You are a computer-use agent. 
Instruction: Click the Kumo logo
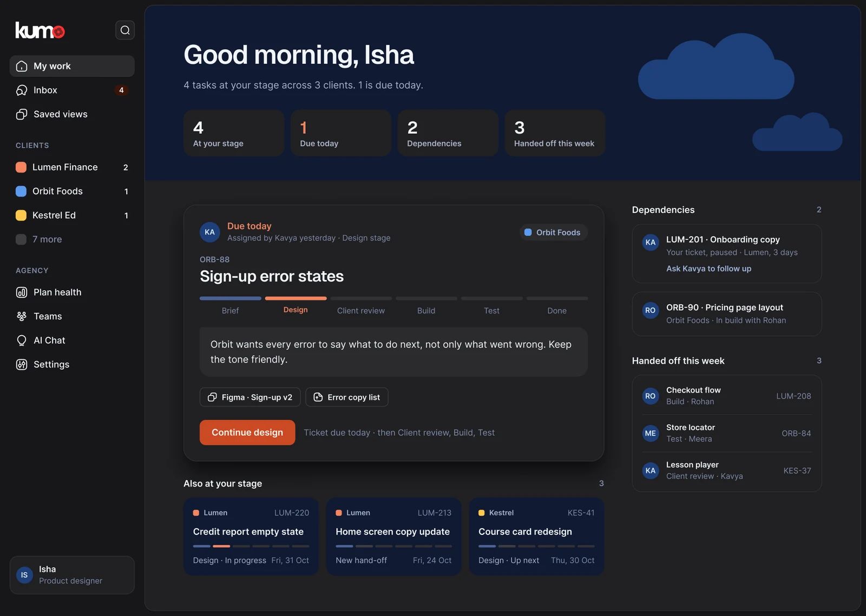[x=40, y=30]
